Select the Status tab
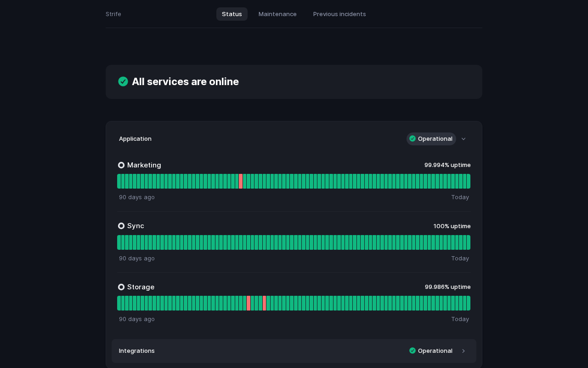Viewport: 588px width, 368px height. tap(232, 14)
